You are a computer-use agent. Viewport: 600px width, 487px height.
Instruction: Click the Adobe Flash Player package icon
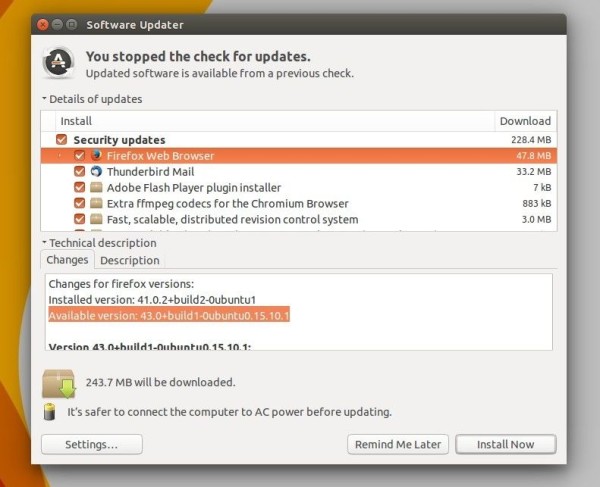pos(96,187)
